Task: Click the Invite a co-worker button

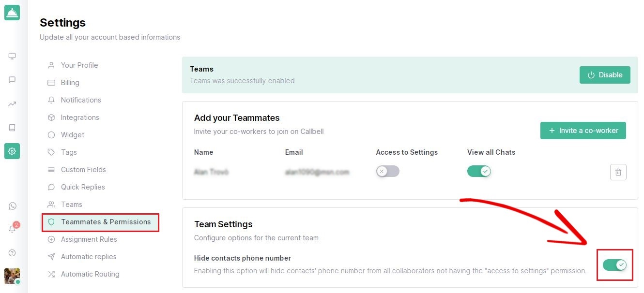Action: click(583, 131)
